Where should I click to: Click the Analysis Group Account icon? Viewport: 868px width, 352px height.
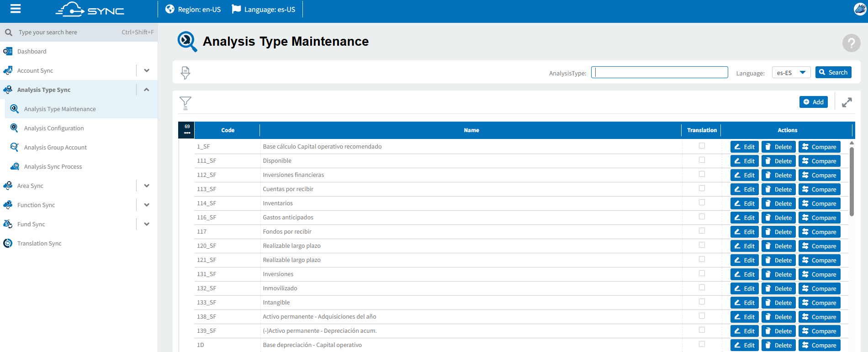[14, 147]
